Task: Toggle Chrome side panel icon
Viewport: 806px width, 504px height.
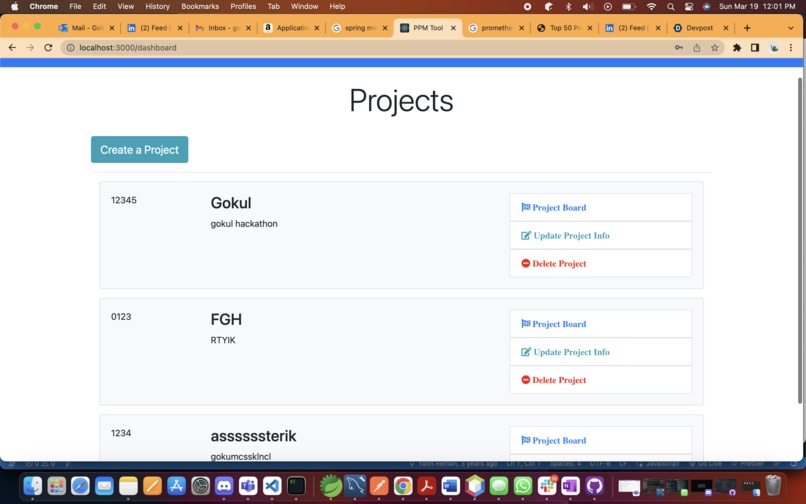Action: pos(755,48)
